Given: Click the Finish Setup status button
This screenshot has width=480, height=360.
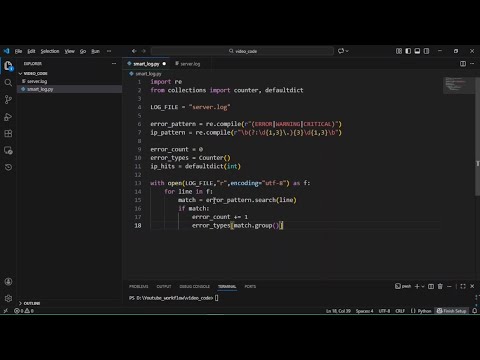Looking at the screenshot, I should [452, 311].
